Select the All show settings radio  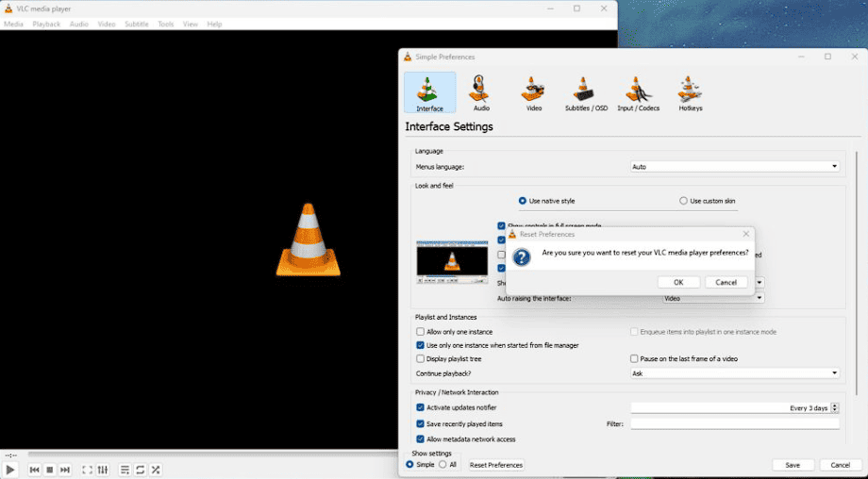(442, 465)
